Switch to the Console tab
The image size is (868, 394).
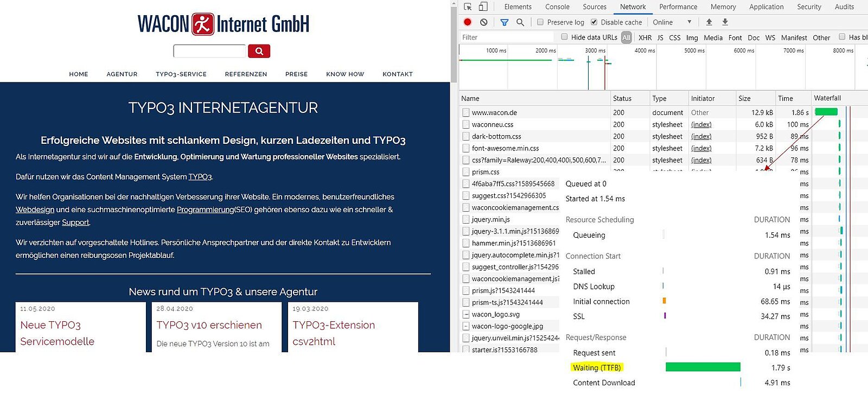[x=557, y=7]
